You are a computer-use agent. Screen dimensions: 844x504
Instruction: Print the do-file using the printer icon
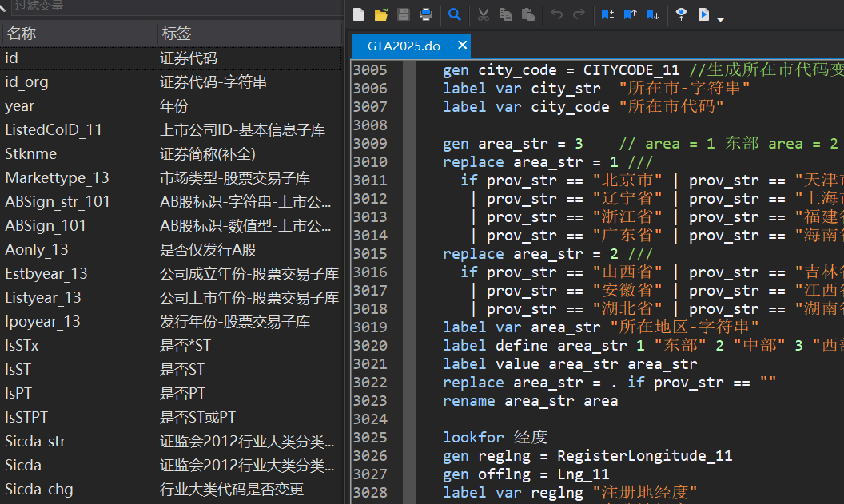coord(426,14)
